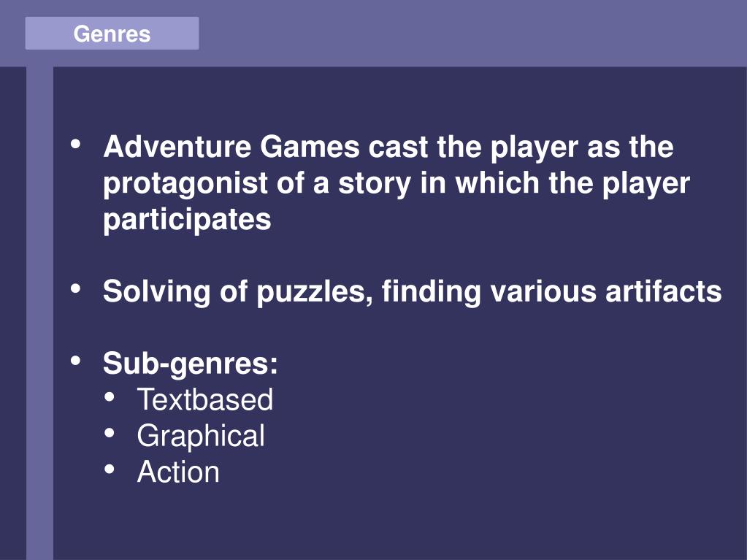Click the Sub-genres heading

190,364
